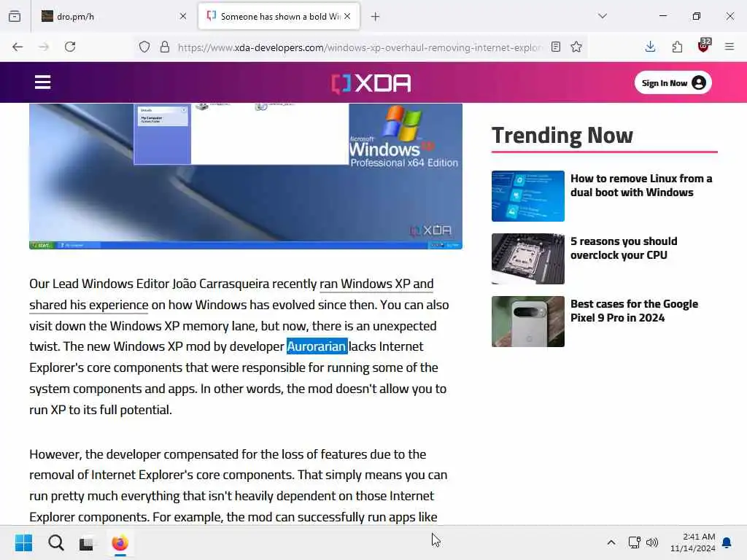Image resolution: width=747 pixels, height=560 pixels.
Task: Open 'How to remove Linux from a dual boot' article
Action: pyautogui.click(x=641, y=185)
